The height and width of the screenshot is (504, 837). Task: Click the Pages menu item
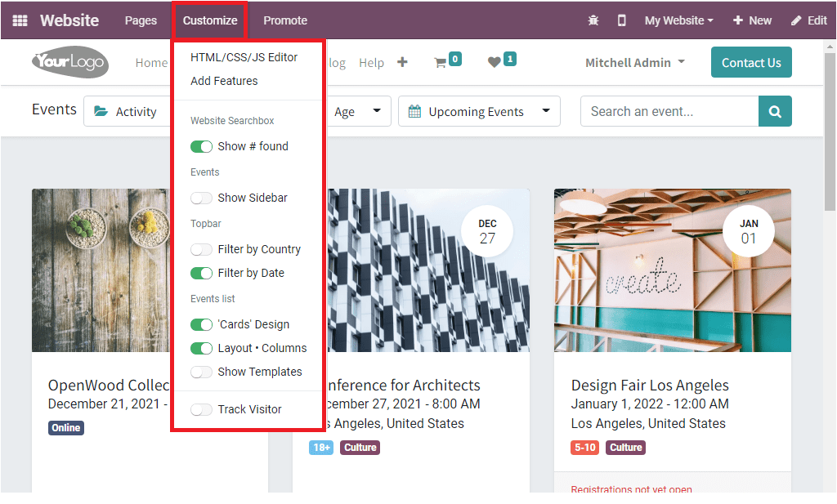click(x=141, y=20)
